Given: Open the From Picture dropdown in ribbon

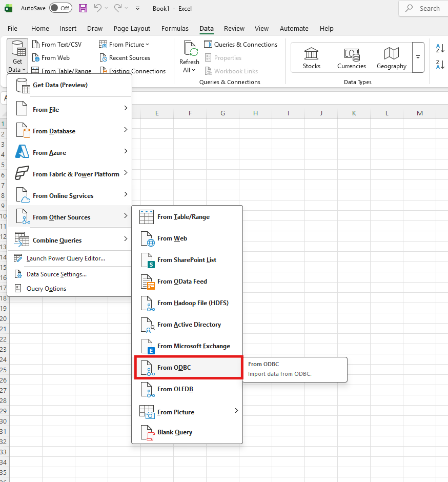Looking at the screenshot, I should click(125, 45).
